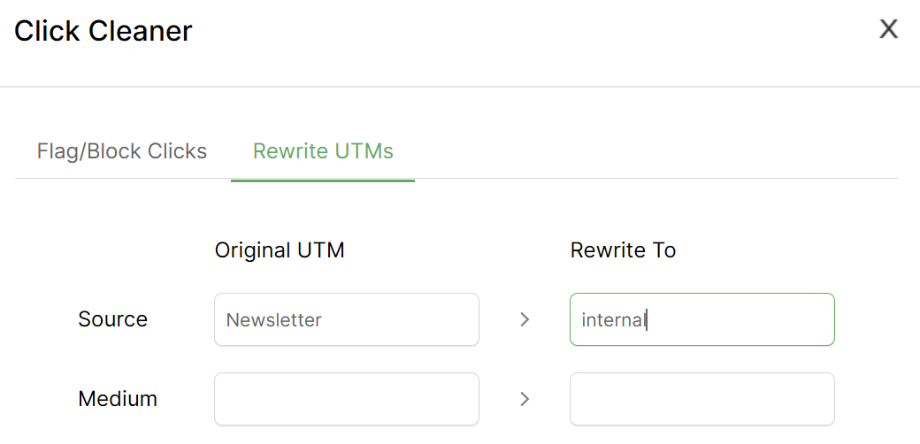Select the Rewrite UTMs tab
920x444 pixels.
coord(323,151)
